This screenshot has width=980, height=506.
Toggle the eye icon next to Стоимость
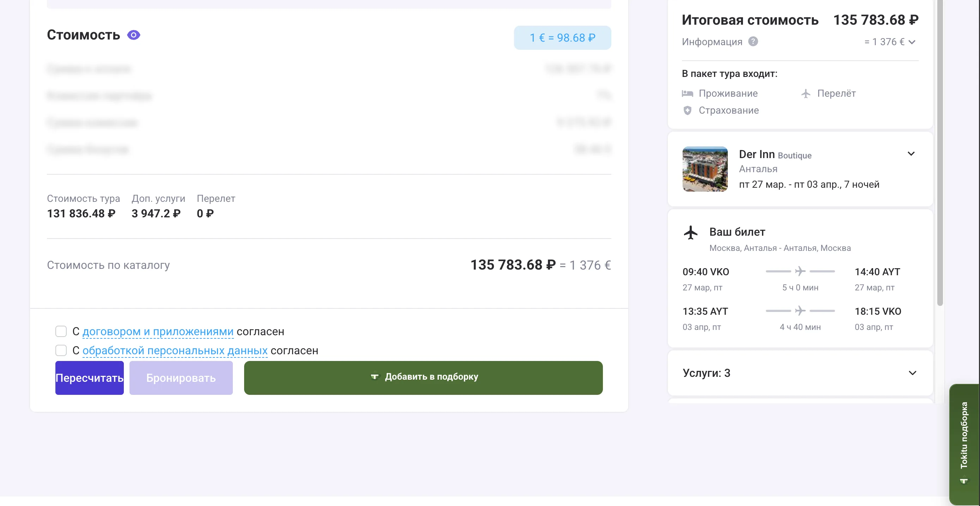point(134,35)
